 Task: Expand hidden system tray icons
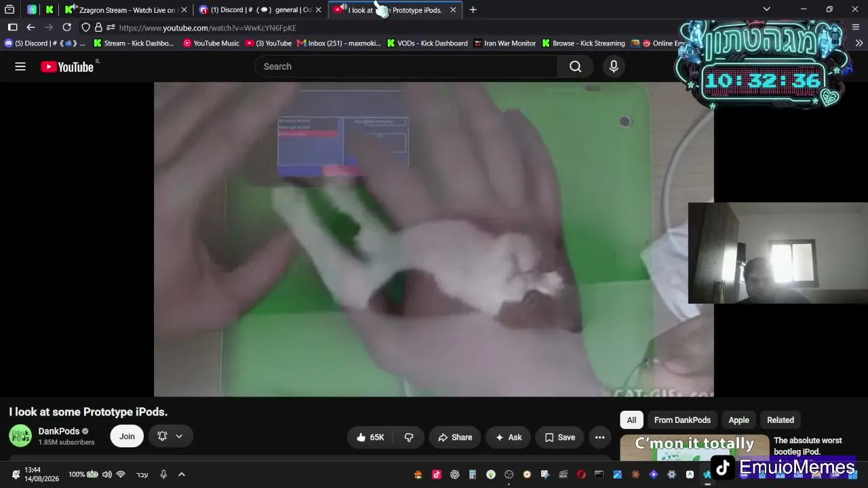(x=182, y=474)
